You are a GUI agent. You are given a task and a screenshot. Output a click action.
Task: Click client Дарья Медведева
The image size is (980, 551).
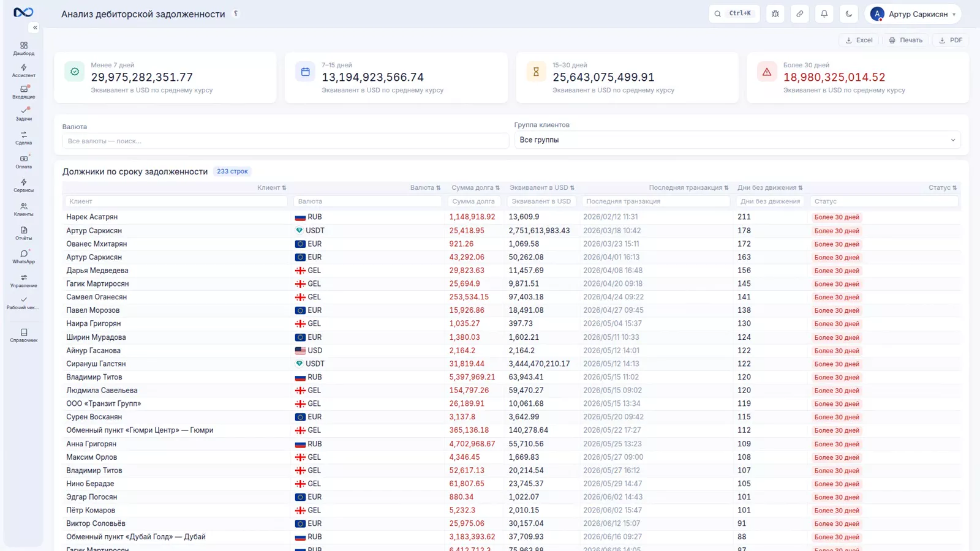97,271
